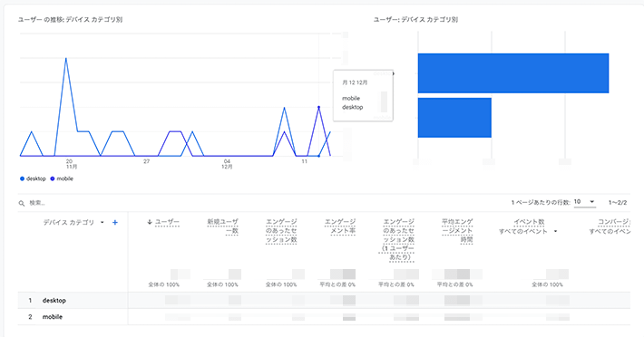Select the mobile table row
Screen dimensions: 644x337
click(x=324, y=317)
